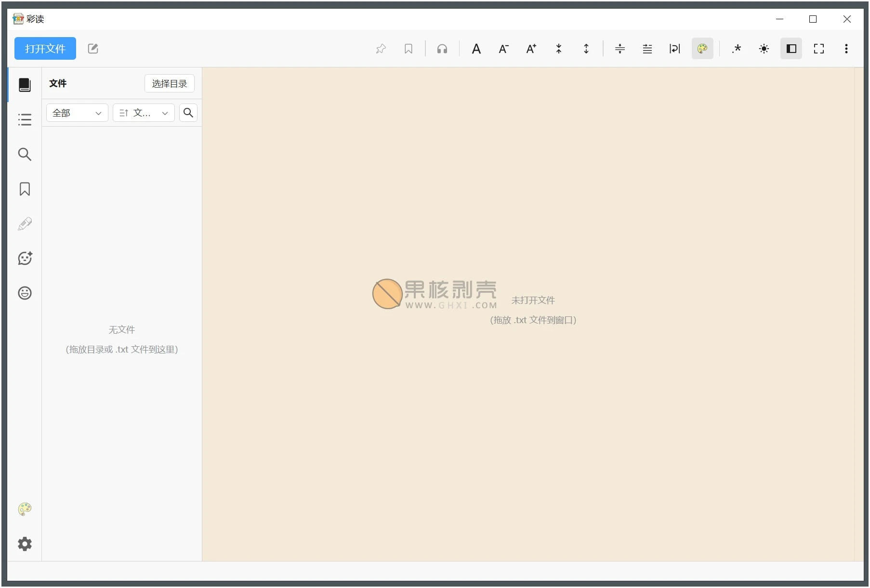The height and width of the screenshot is (588, 870).
Task: Open the library book sidebar tab
Action: pyautogui.click(x=25, y=85)
